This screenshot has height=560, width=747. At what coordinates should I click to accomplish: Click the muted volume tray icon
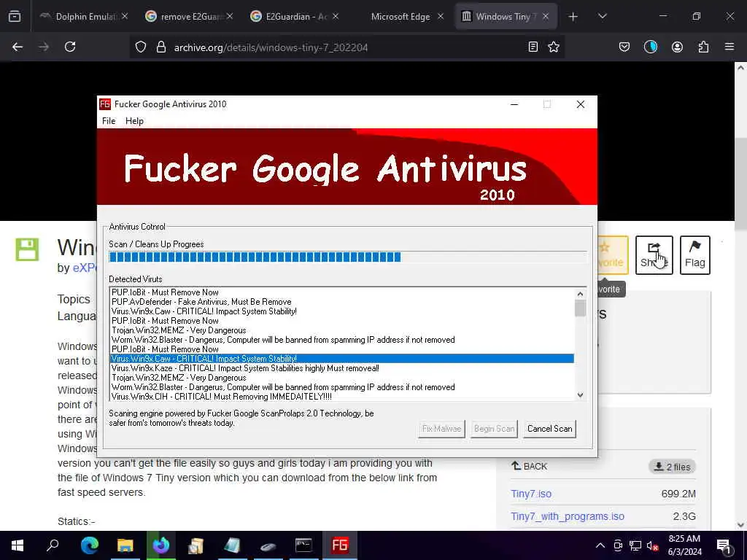[653, 545]
